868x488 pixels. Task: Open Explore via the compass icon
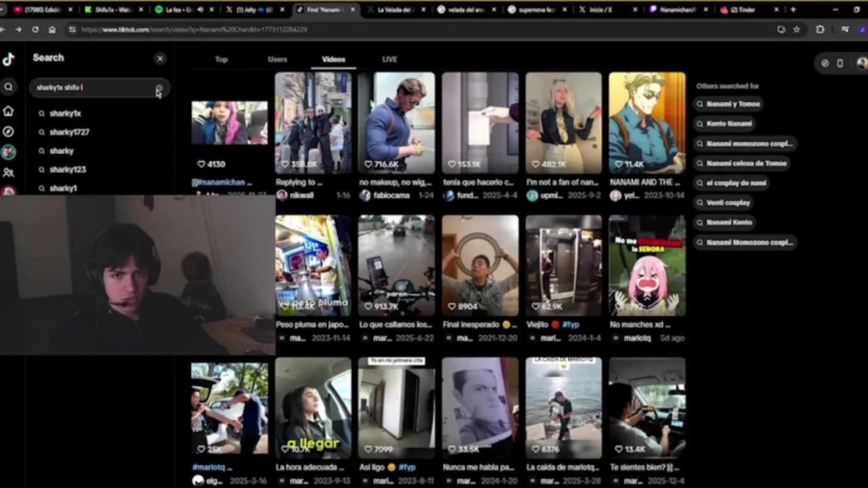coord(8,131)
